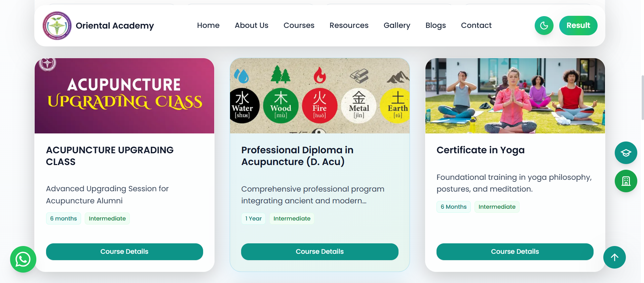Click the Result button
644x283 pixels.
pyautogui.click(x=578, y=26)
